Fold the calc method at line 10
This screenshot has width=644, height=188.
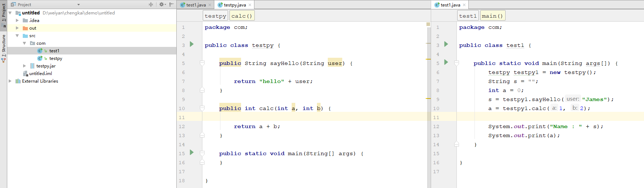pos(202,108)
